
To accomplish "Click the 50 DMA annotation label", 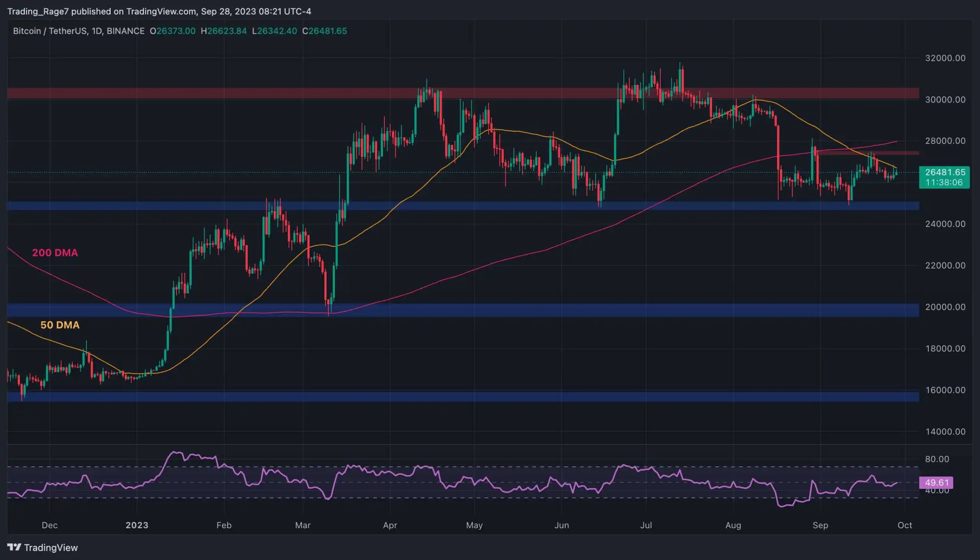I will [60, 325].
